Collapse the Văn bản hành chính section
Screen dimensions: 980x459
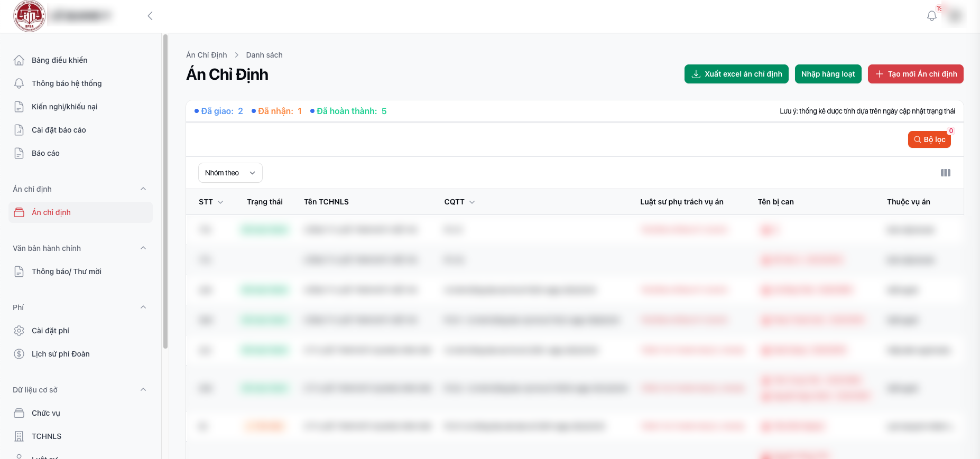tap(143, 248)
